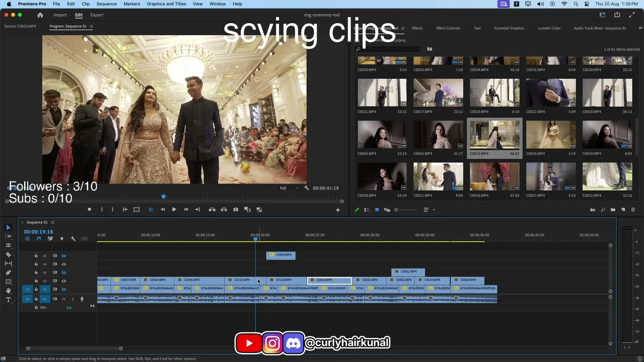Select the Selection tool in timeline toolbar

pos(8,228)
